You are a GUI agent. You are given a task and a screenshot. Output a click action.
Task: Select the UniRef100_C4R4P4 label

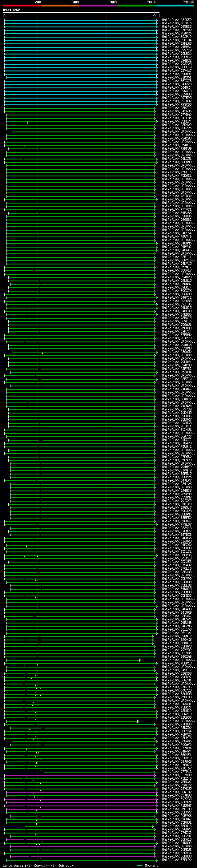coord(177,751)
